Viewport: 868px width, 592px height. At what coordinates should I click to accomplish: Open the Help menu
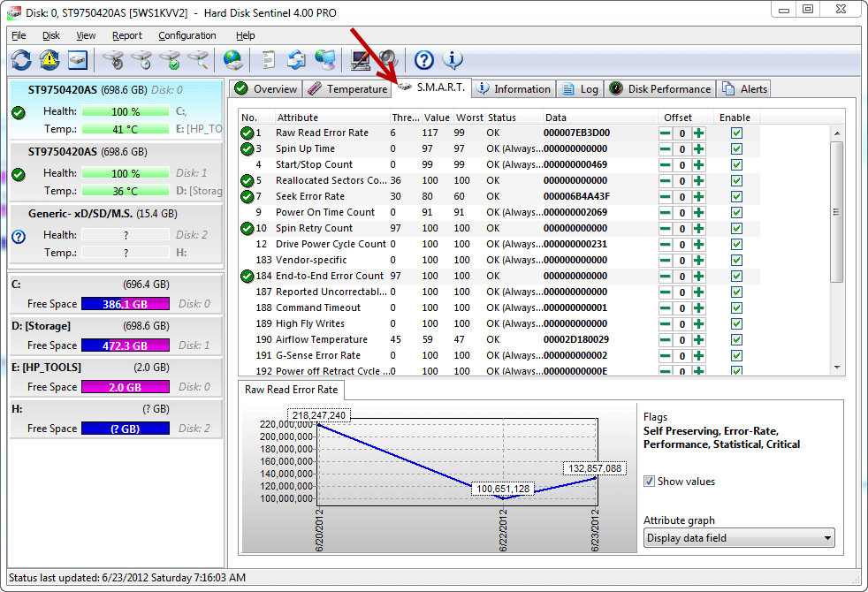pos(245,35)
